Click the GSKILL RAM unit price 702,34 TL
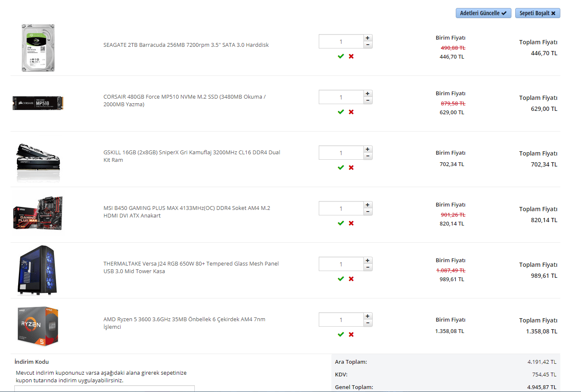 [x=452, y=164]
